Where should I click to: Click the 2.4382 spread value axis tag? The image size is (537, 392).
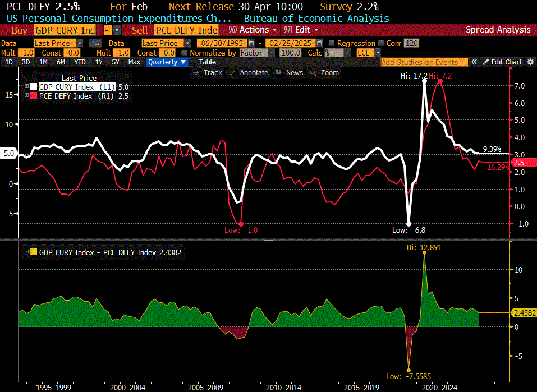click(x=524, y=313)
